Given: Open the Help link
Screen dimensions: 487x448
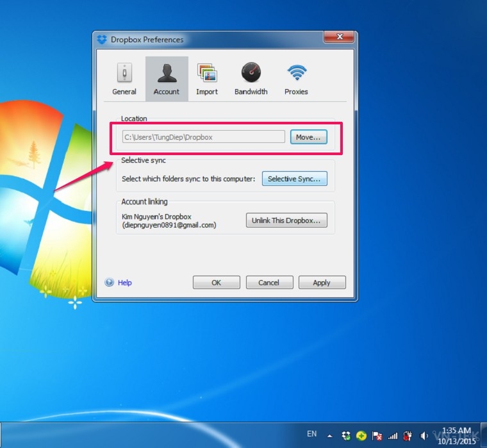Looking at the screenshot, I should pyautogui.click(x=125, y=283).
